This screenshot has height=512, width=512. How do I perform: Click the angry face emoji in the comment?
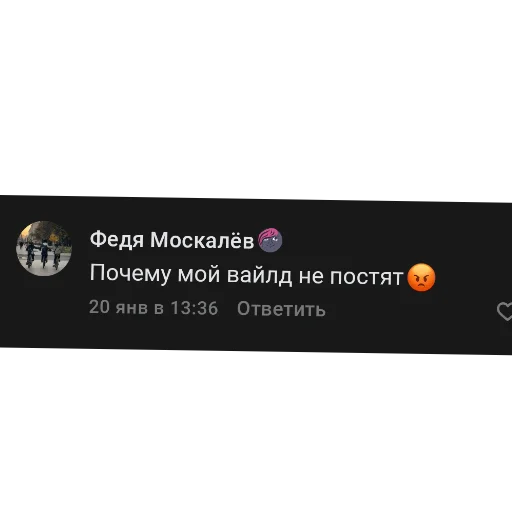tap(421, 277)
